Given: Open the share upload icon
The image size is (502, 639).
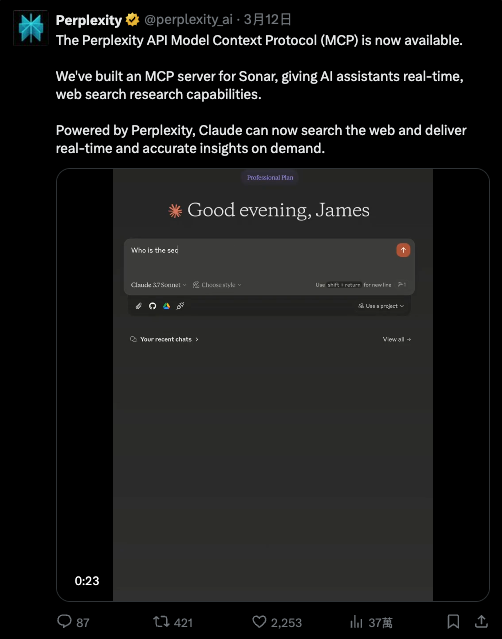Looking at the screenshot, I should [x=481, y=621].
